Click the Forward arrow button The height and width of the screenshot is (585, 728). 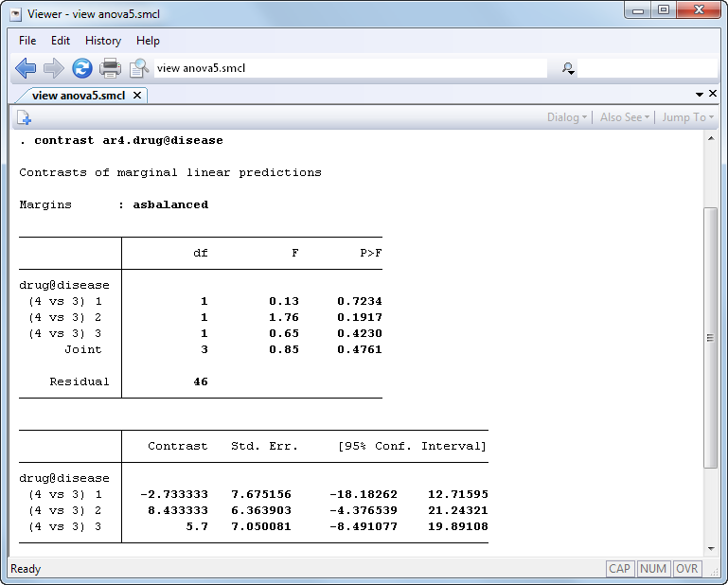[x=54, y=68]
